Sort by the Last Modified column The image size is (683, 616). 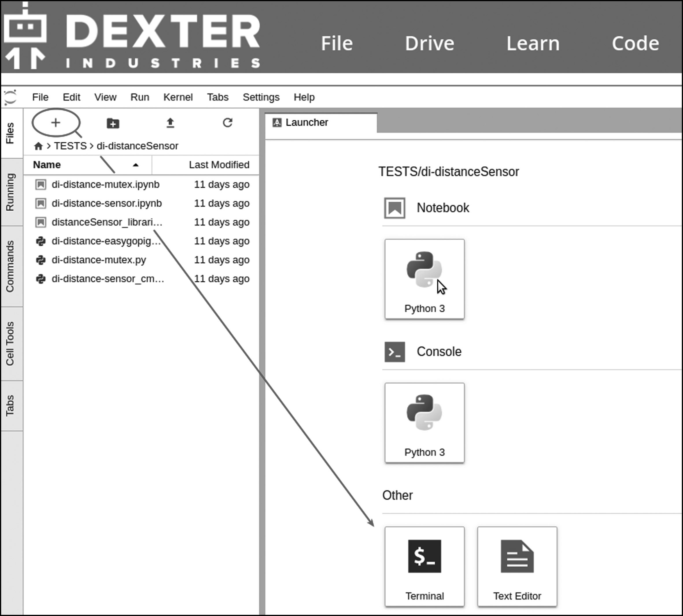coord(219,165)
